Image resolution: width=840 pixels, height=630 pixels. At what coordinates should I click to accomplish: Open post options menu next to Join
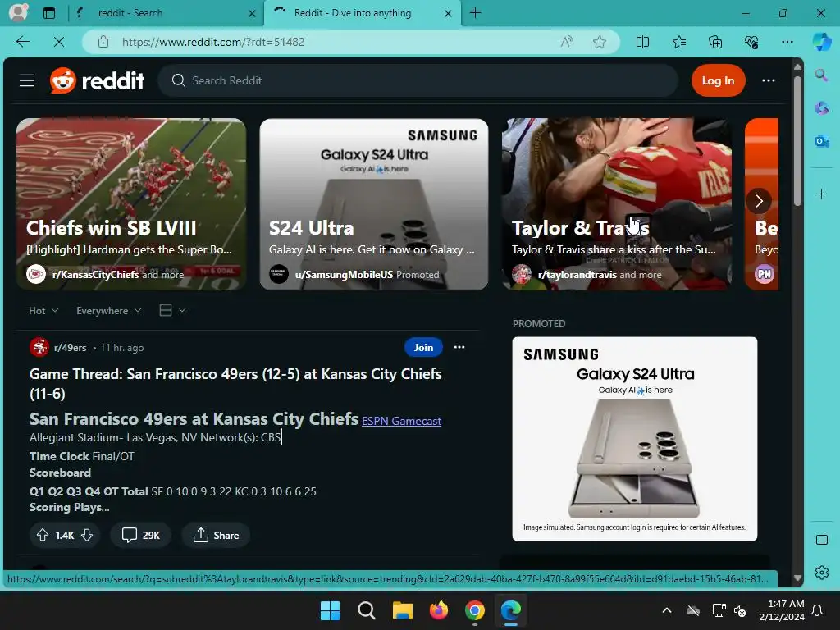click(x=459, y=347)
